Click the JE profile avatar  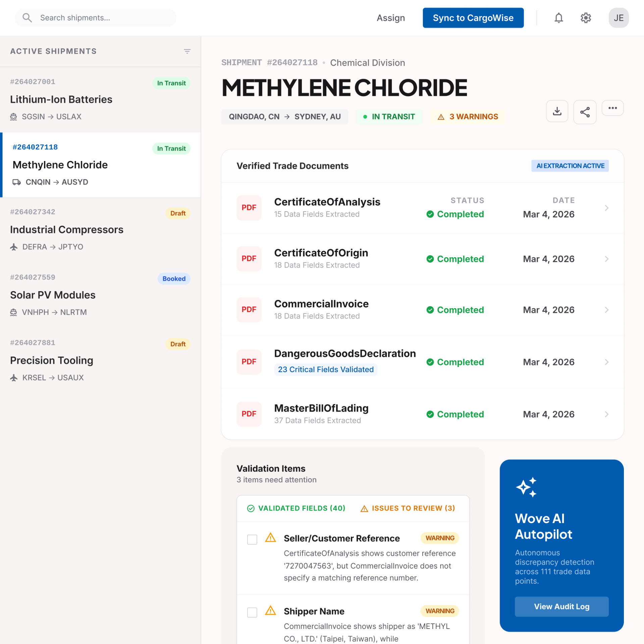point(619,18)
